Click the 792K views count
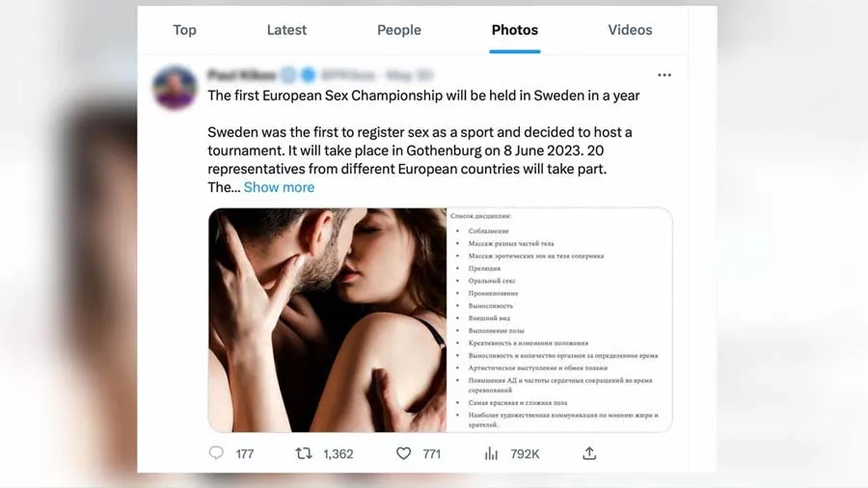 coord(525,453)
